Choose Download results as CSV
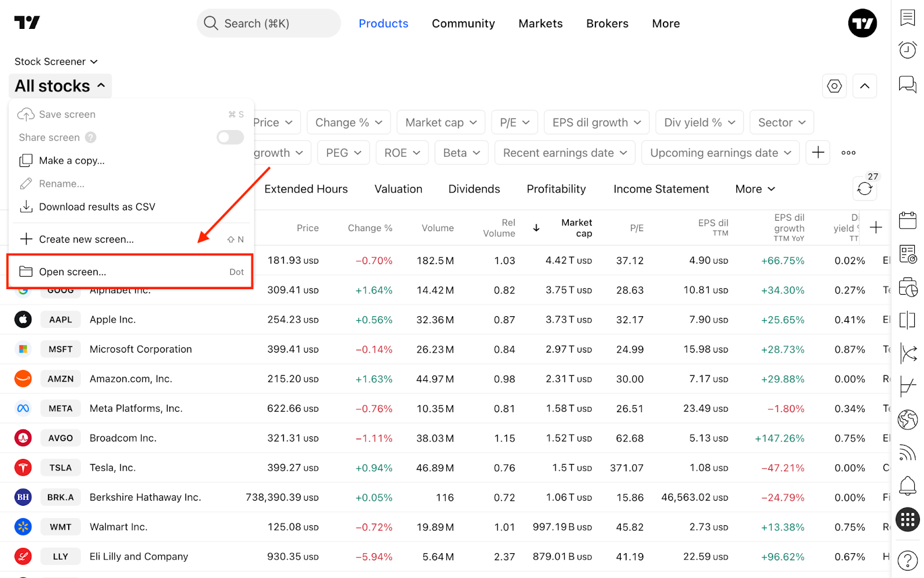The image size is (924, 578). [x=131, y=207]
